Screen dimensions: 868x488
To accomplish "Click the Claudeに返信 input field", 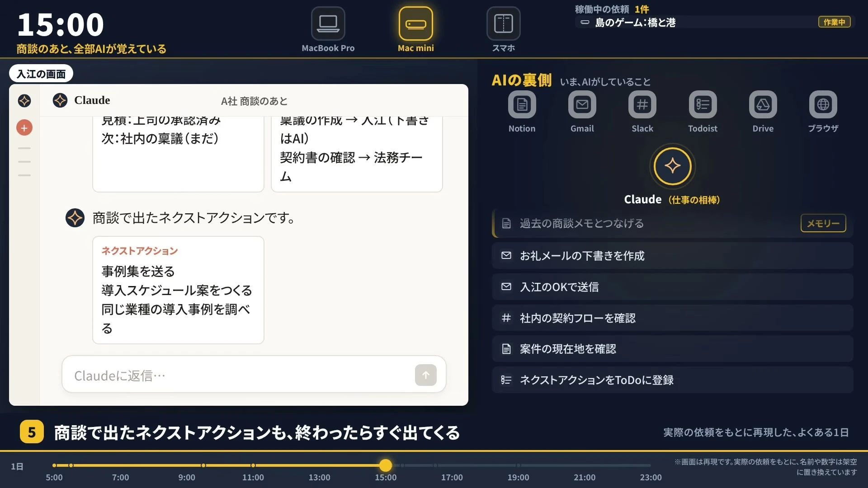I will 254,375.
